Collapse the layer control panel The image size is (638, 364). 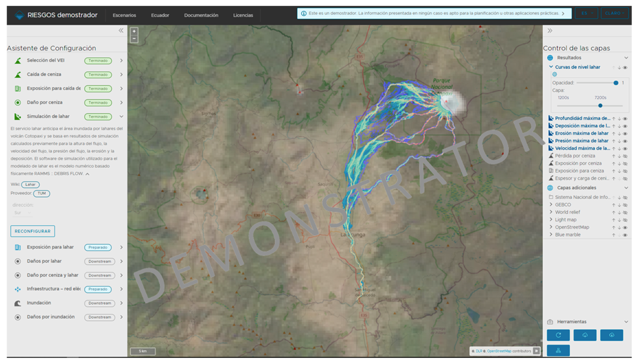(x=550, y=31)
